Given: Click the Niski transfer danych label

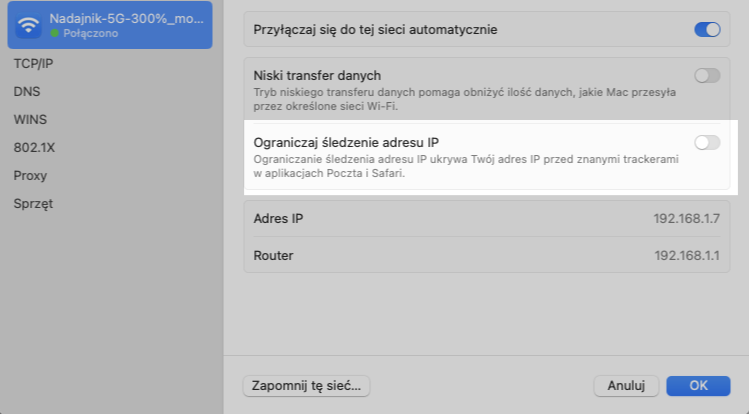Looking at the screenshot, I should pyautogui.click(x=317, y=75).
